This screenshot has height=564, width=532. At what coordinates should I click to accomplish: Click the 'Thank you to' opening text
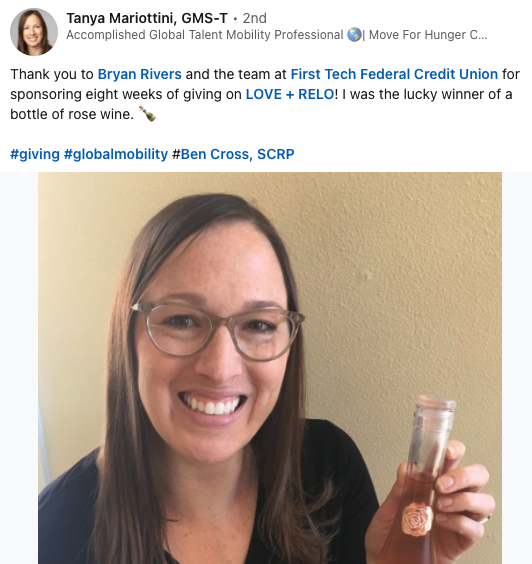pyautogui.click(x=52, y=74)
